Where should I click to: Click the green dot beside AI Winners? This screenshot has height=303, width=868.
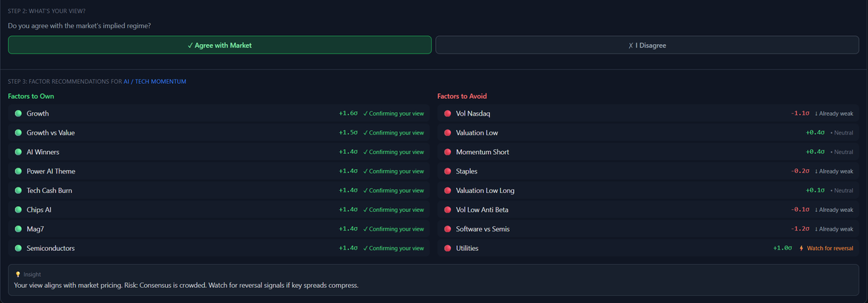point(18,152)
